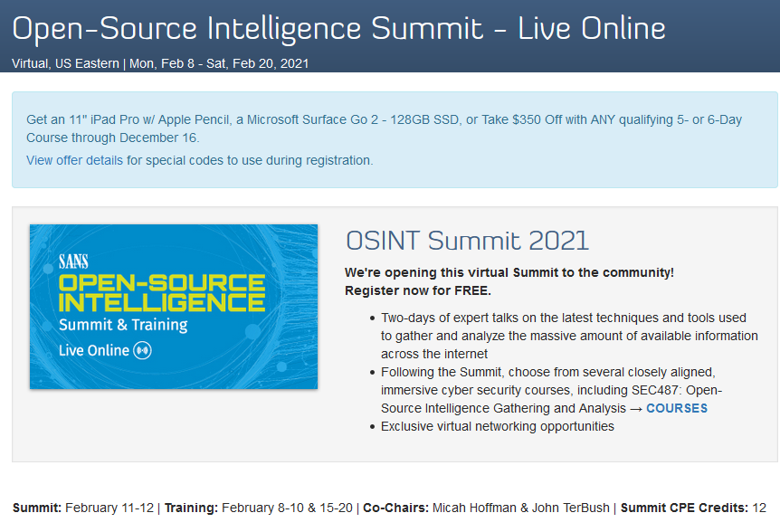Select the Live Online broadcast icon in banner
Screen dimensions: 780x532
(142, 350)
